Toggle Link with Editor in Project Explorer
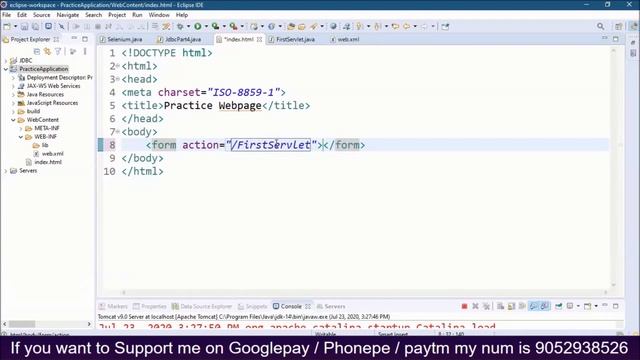 (x=47, y=51)
